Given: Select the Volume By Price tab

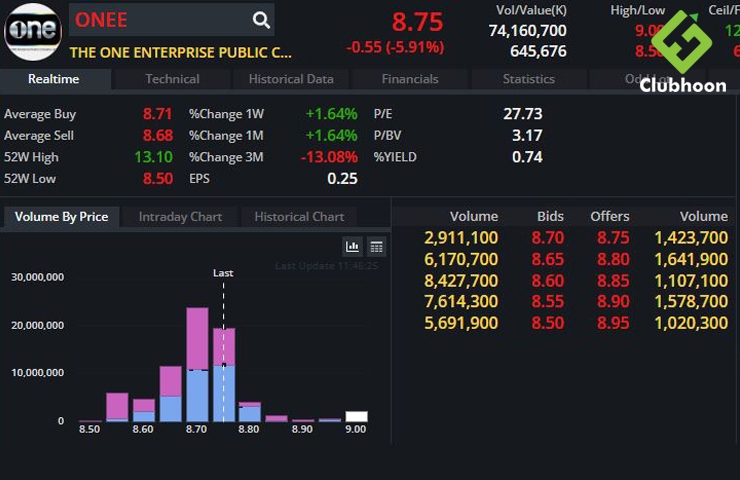Looking at the screenshot, I should click(61, 217).
